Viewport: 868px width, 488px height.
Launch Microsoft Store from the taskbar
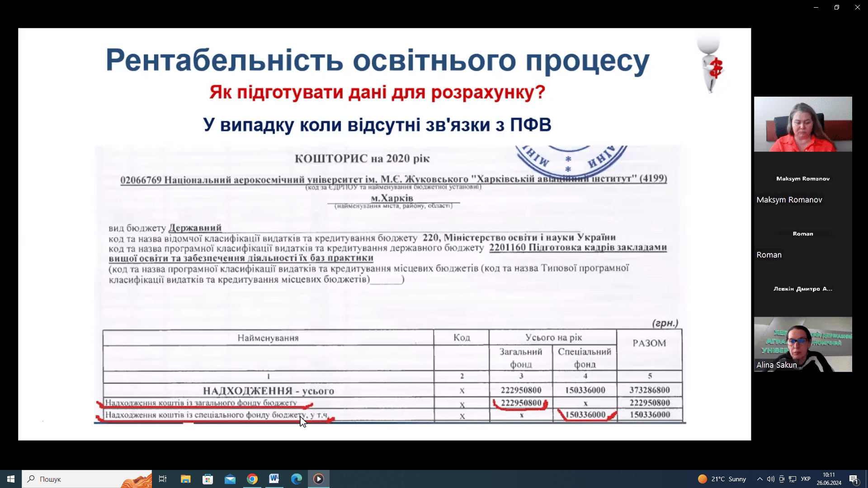[208, 479]
